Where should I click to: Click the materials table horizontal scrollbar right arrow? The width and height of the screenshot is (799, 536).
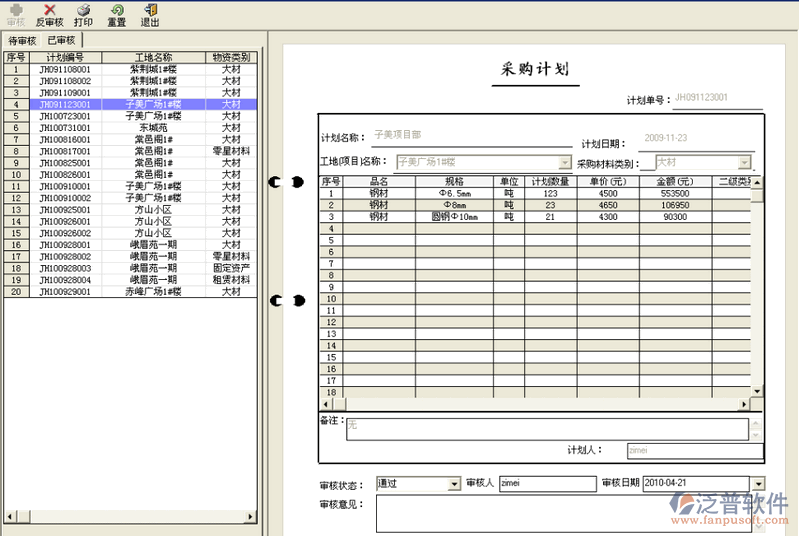743,404
